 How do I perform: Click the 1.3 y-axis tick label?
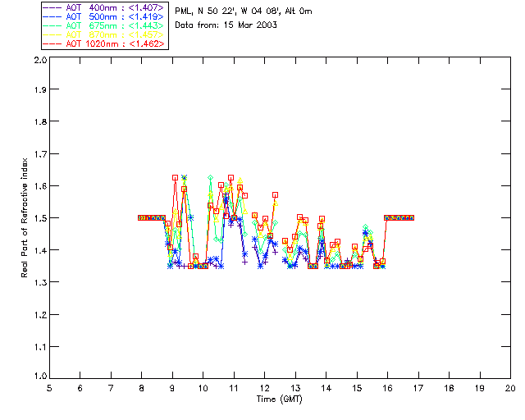click(x=40, y=282)
